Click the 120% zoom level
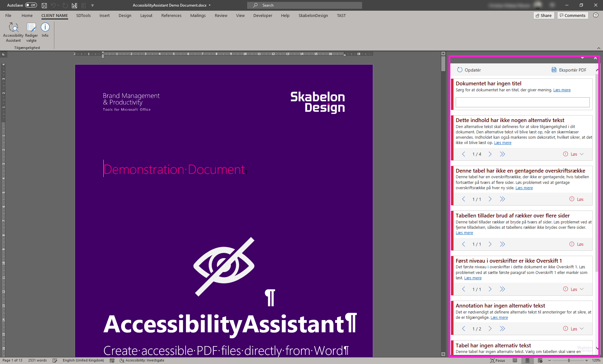The height and width of the screenshot is (364, 603). click(596, 361)
